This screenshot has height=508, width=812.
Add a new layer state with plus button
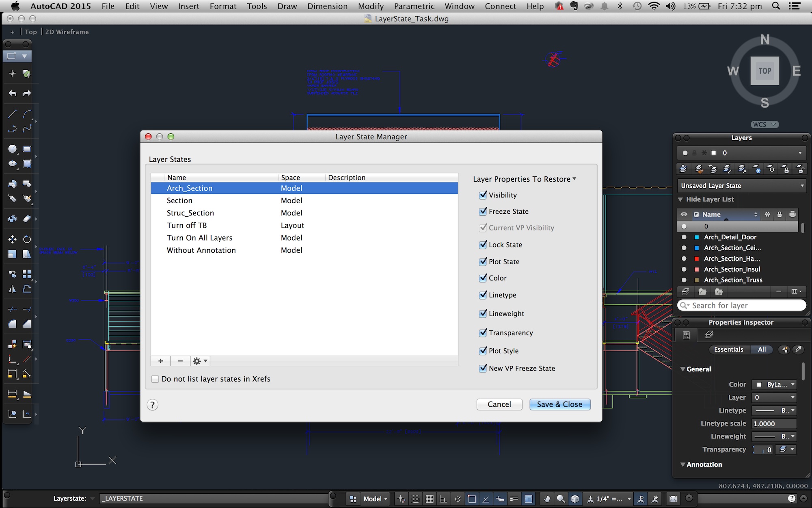161,361
